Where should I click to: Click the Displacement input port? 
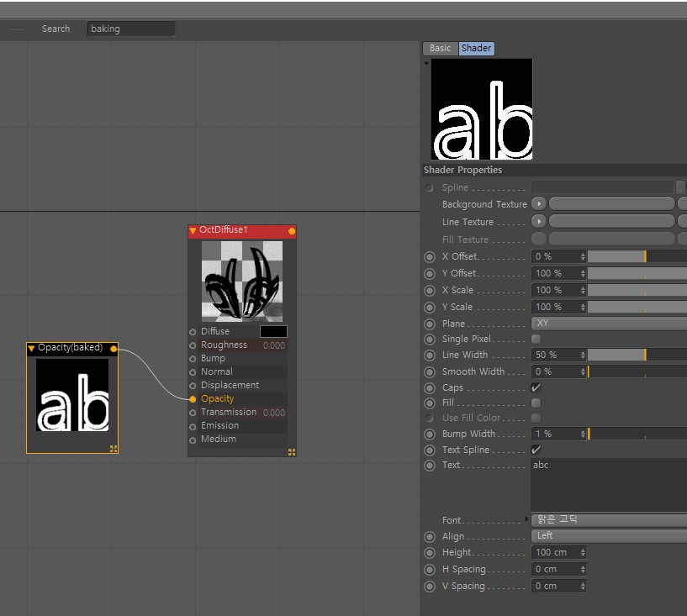(x=193, y=386)
